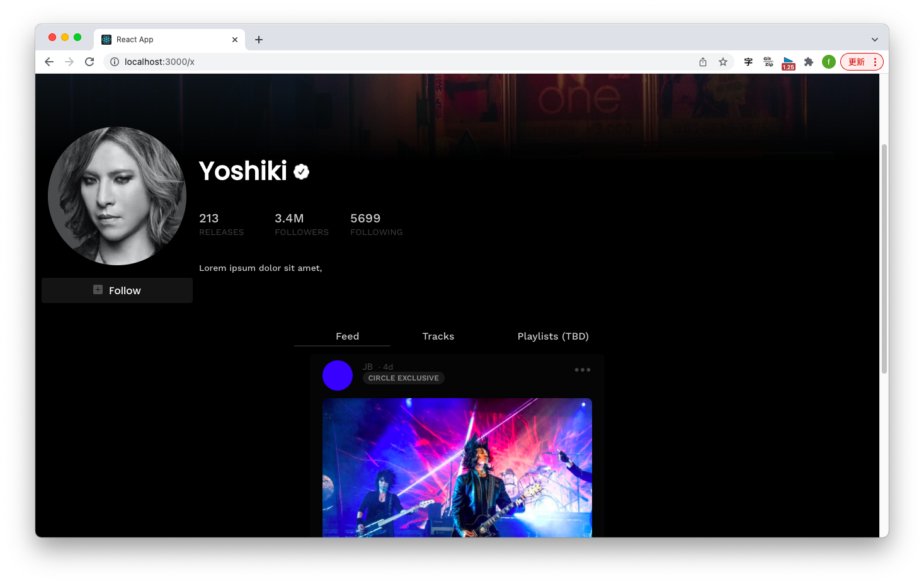Go back using the browser back arrow
This screenshot has width=924, height=584.
click(49, 62)
